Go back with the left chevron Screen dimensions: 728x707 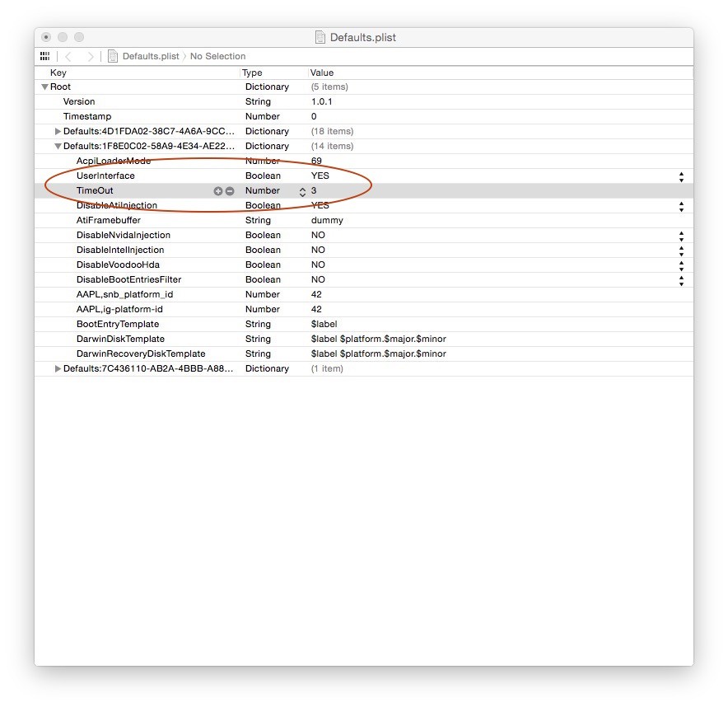[68, 56]
